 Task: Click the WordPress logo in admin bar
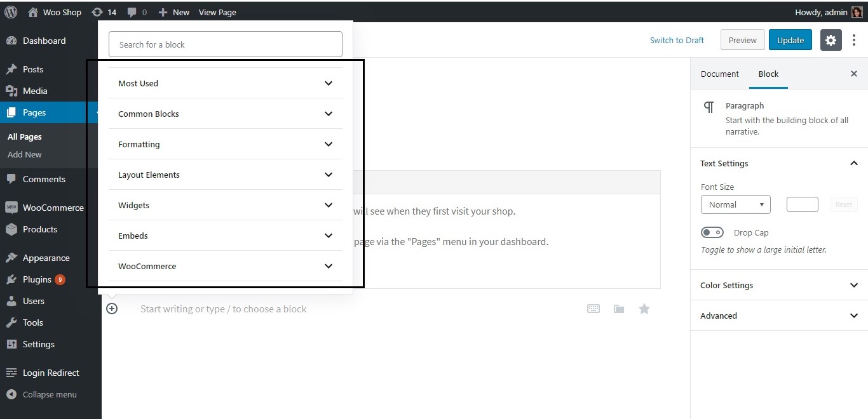point(11,12)
